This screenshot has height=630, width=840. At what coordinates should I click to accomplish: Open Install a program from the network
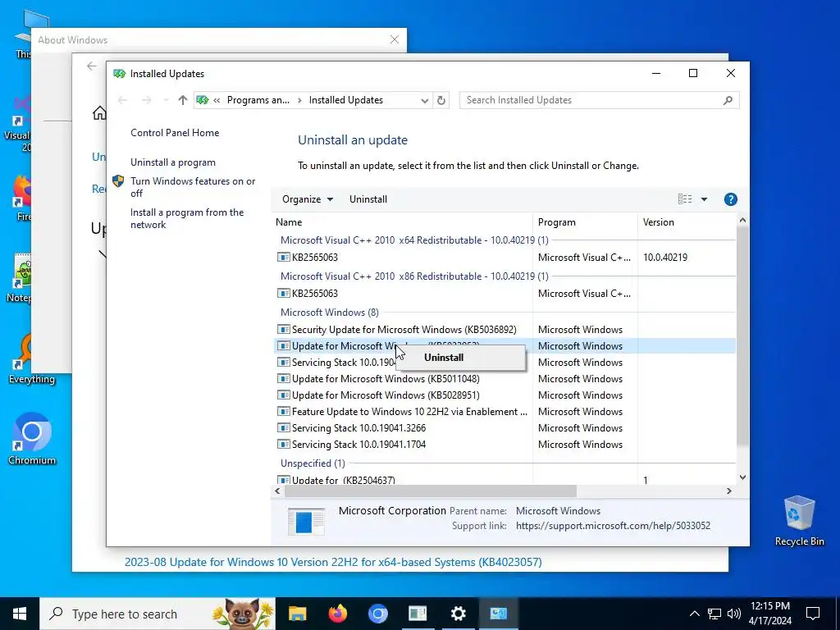point(187,218)
